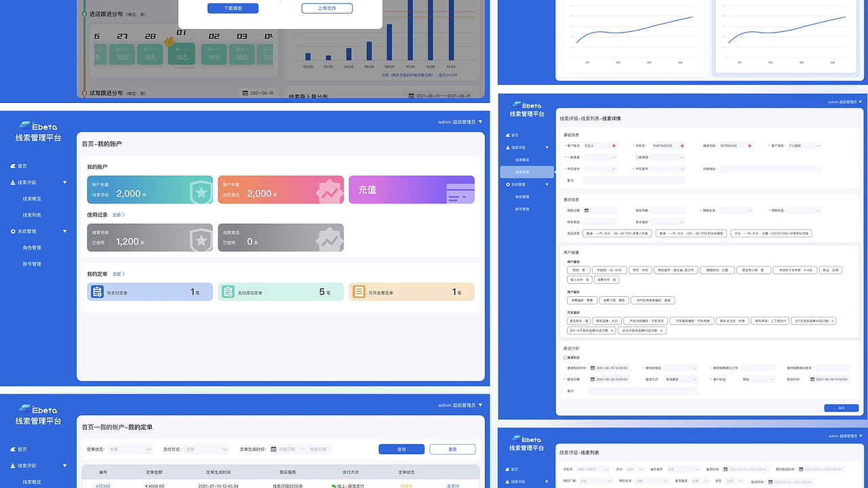
Task: Click the 有车品牌：大众 tag
Action: pyautogui.click(x=607, y=321)
